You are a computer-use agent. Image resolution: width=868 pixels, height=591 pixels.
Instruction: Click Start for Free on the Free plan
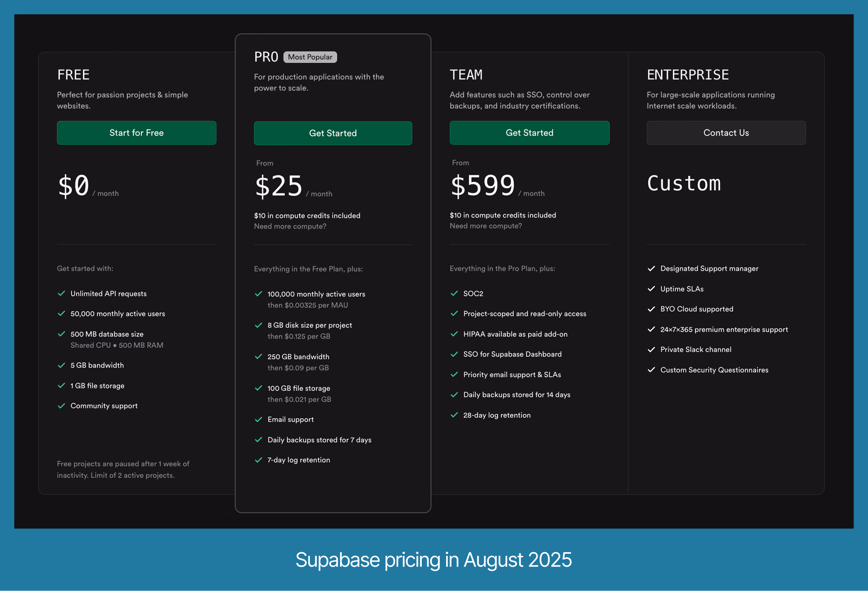tap(136, 133)
